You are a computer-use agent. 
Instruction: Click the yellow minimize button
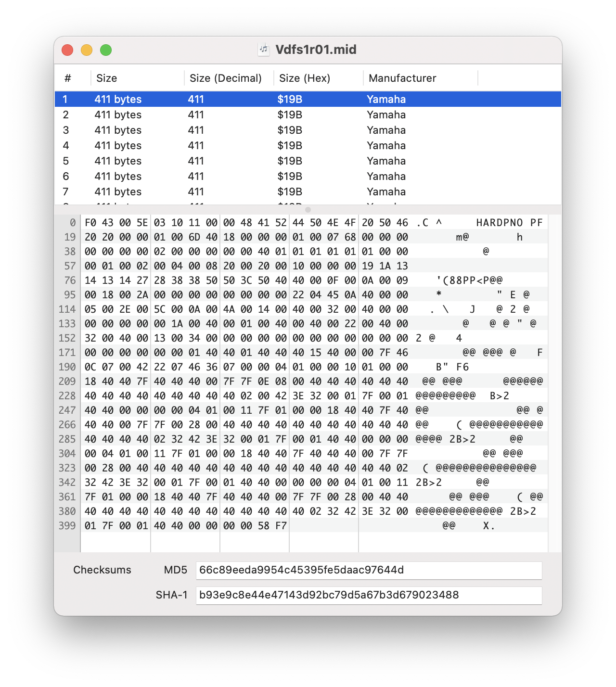tap(87, 50)
